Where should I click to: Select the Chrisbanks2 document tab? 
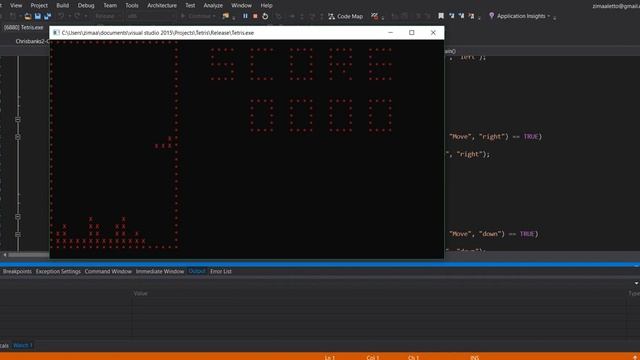coord(32,41)
